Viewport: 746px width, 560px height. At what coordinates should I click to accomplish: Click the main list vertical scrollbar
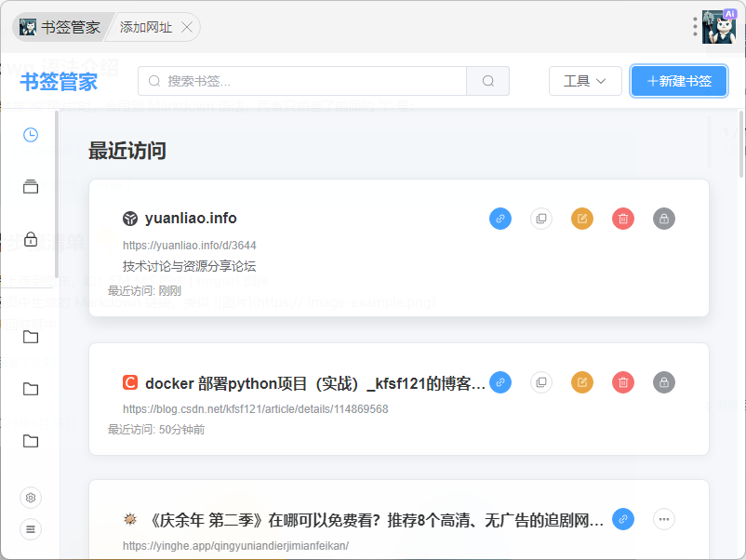click(741, 144)
